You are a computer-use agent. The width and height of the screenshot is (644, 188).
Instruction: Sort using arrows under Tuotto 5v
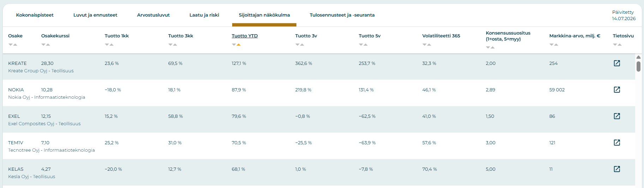point(363,44)
